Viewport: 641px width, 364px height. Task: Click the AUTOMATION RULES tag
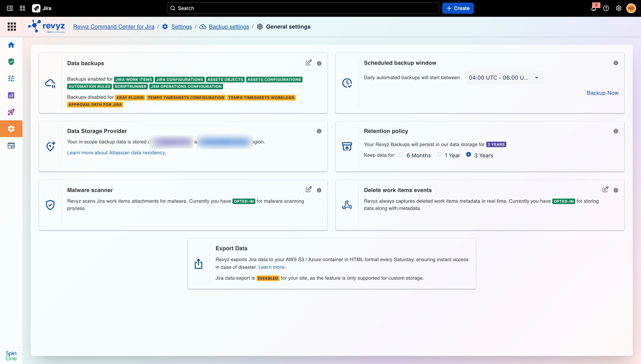(x=89, y=87)
